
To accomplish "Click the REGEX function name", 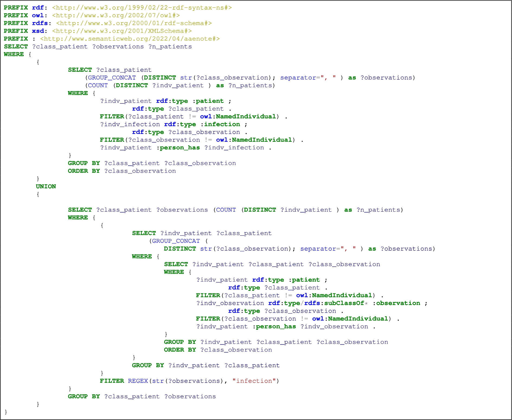I will coord(138,381).
